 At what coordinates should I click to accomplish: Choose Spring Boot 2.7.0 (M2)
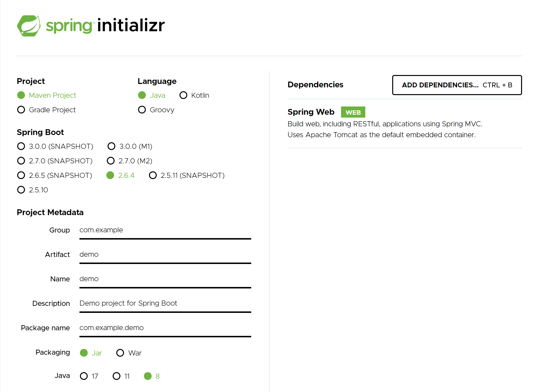coord(111,161)
